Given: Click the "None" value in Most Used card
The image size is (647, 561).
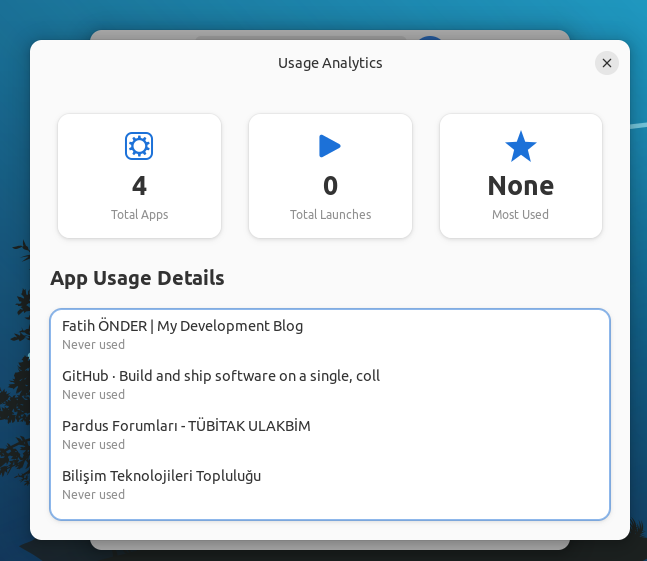Looking at the screenshot, I should click(x=520, y=186).
